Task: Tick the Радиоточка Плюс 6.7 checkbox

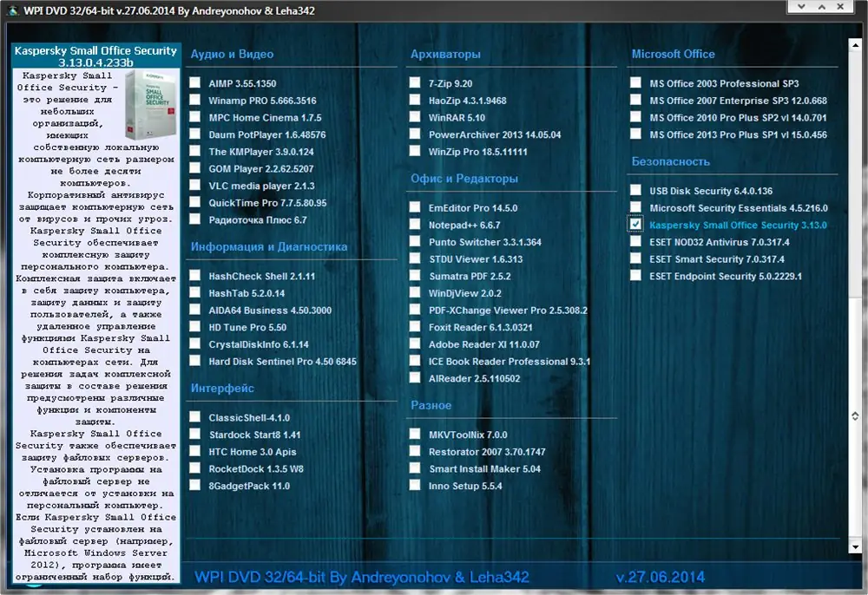Action: (194, 219)
